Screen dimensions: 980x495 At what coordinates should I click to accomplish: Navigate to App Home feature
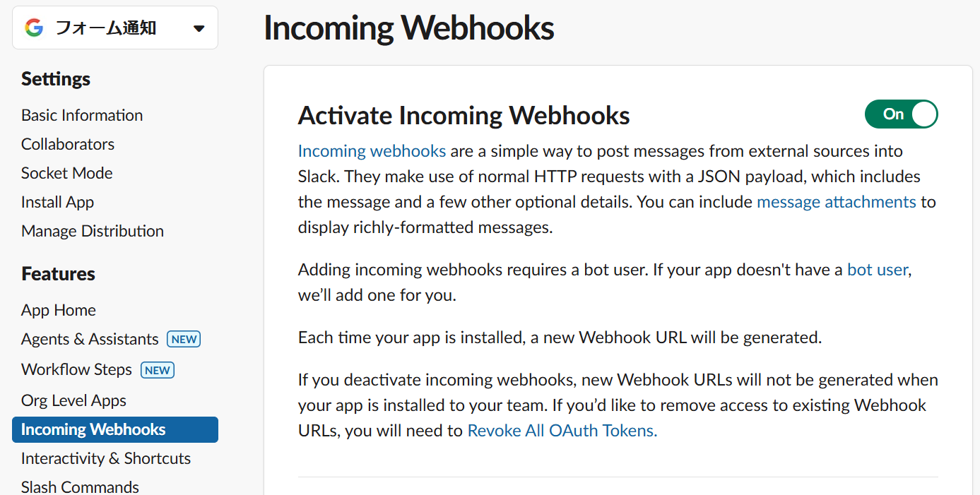coord(59,310)
